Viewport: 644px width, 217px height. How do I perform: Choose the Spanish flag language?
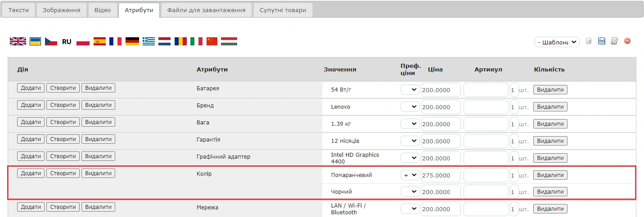pyautogui.click(x=99, y=41)
